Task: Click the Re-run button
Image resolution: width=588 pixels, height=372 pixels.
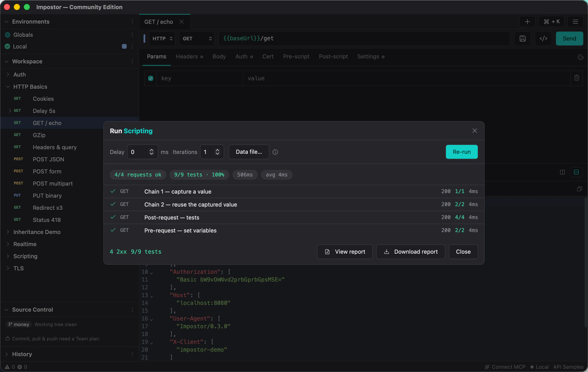Action: pos(462,152)
